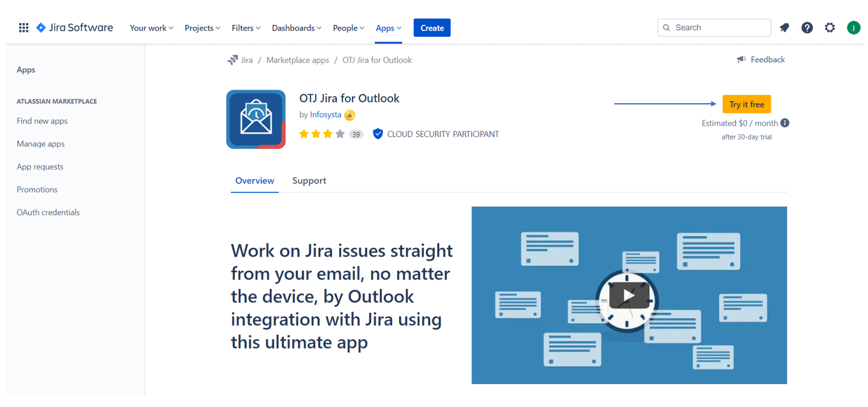This screenshot has height=407, width=868.
Task: Click the CLOUD SECURITY PARTICIPANT label
Action: point(443,134)
